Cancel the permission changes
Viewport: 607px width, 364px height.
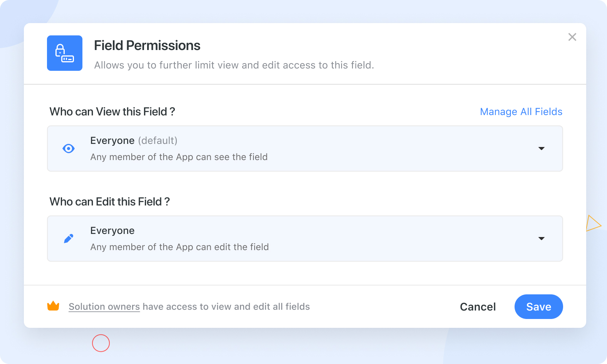478,307
